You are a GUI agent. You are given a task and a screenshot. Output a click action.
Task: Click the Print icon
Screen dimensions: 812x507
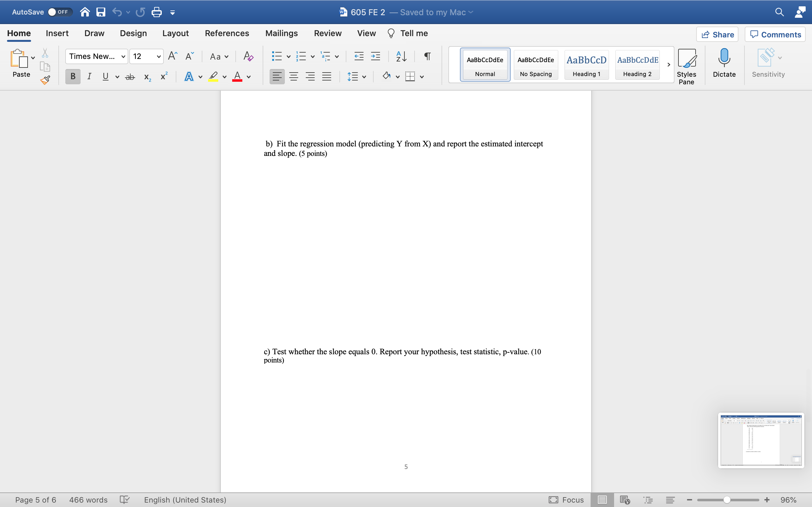click(156, 12)
